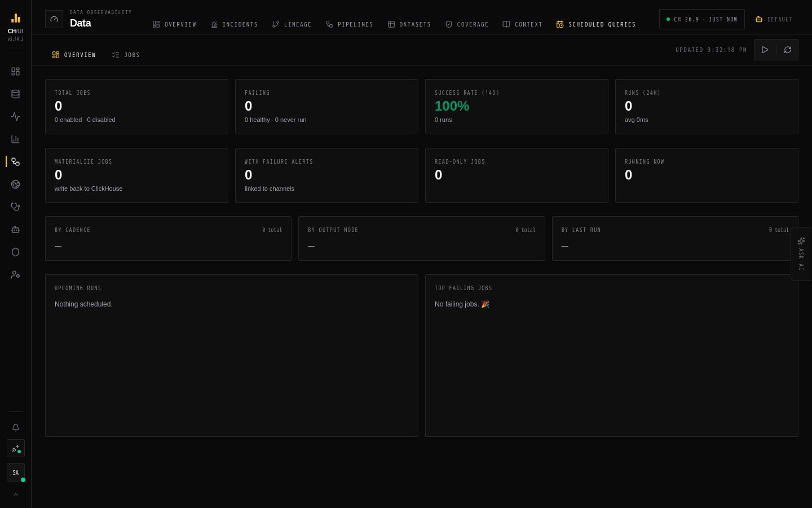This screenshot has width=812, height=508.
Task: Switch to the Context tab
Action: point(522,24)
